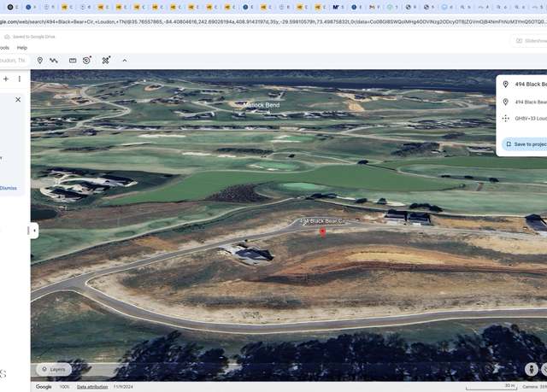Start the Slideshow button at top right

point(530,41)
